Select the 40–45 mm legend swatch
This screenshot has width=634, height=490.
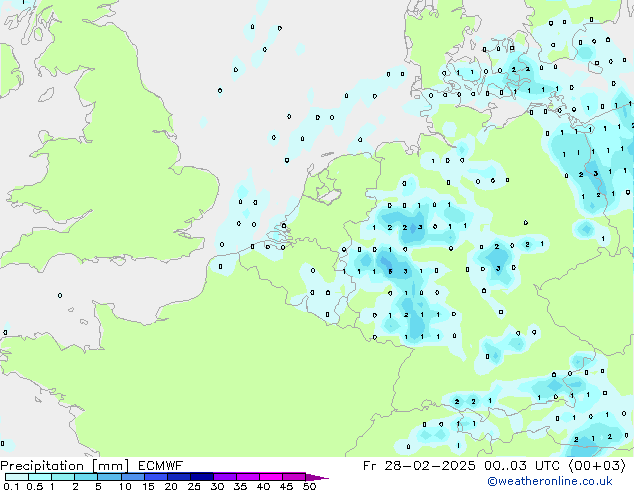tap(273, 477)
